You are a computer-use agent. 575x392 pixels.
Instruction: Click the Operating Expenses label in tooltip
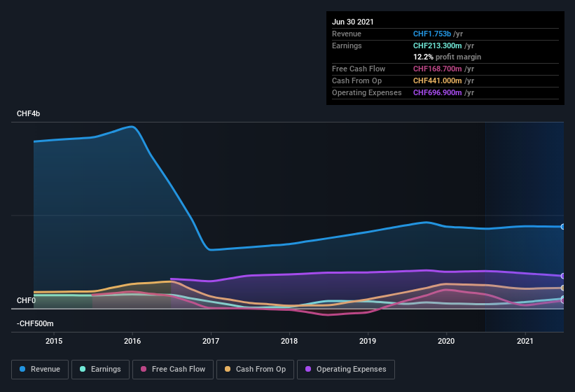click(367, 92)
